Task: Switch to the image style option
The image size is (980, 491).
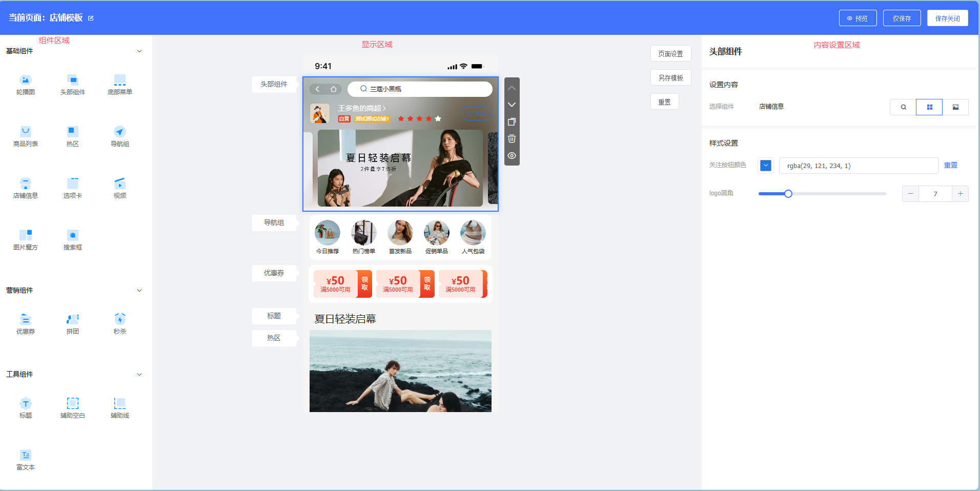Action: pos(955,107)
